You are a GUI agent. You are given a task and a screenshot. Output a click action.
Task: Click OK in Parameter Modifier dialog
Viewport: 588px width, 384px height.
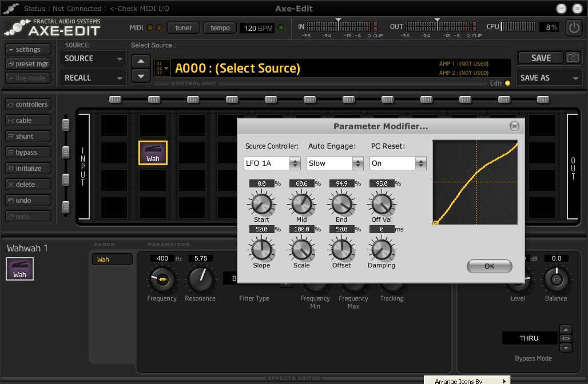tap(489, 266)
